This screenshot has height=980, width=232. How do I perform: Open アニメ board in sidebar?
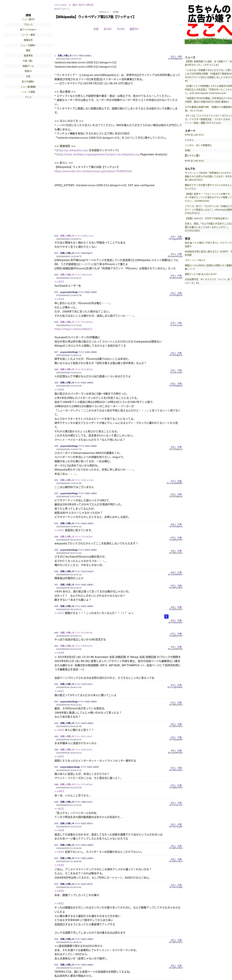click(x=28, y=97)
